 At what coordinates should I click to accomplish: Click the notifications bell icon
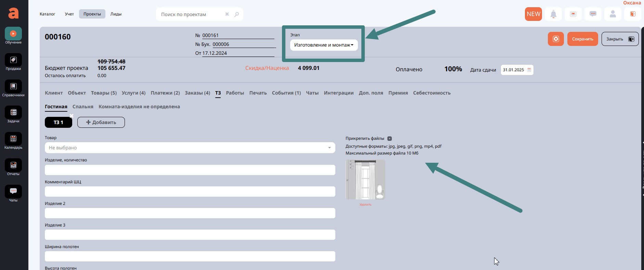coord(553,14)
